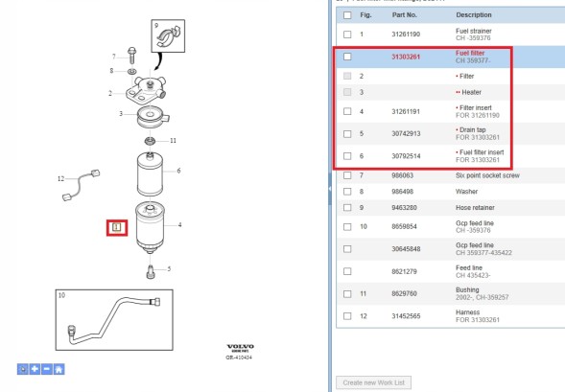Zoom in the diagram with the plus icon
565x392 pixels.
tap(35, 369)
